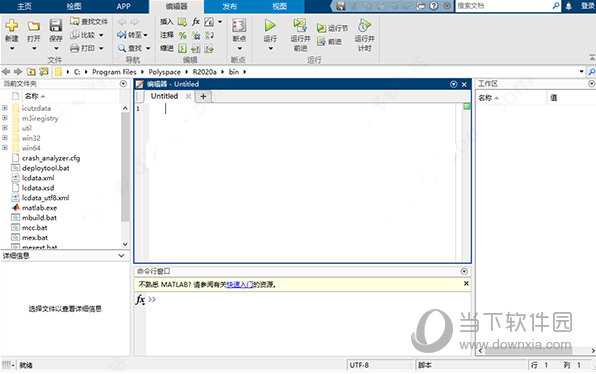Viewport: 596px width, 374px height.
Task: Open the Open (打开) dropdown arrow
Action: click(34, 49)
